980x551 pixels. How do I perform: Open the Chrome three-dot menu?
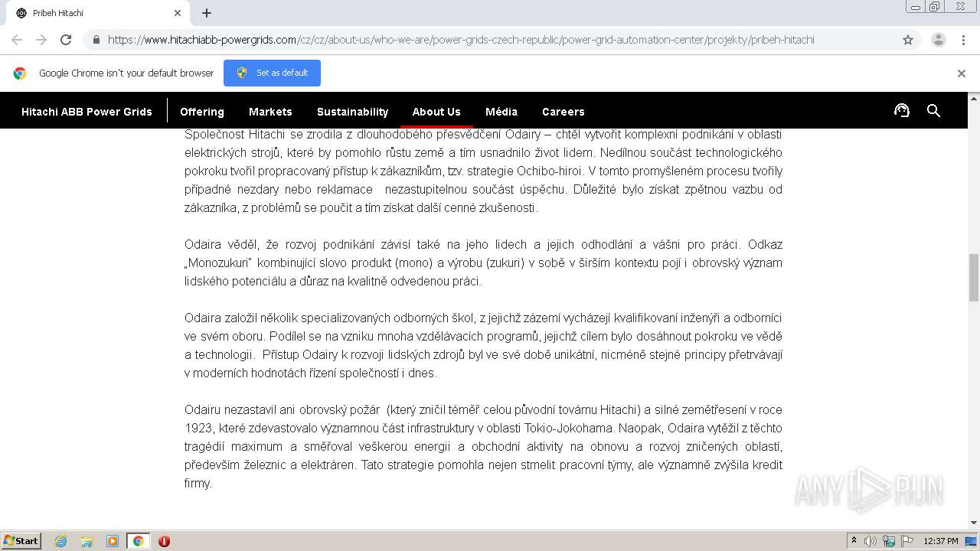point(963,40)
